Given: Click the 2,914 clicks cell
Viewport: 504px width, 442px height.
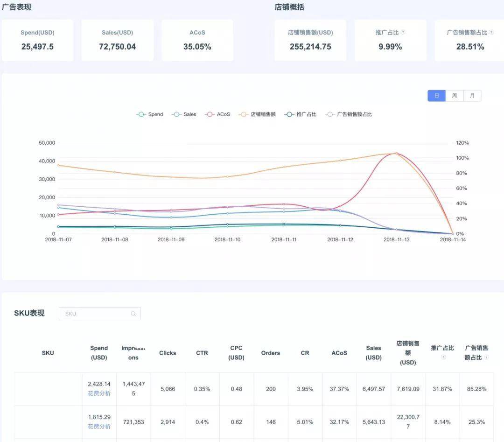Looking at the screenshot, I should [168, 422].
